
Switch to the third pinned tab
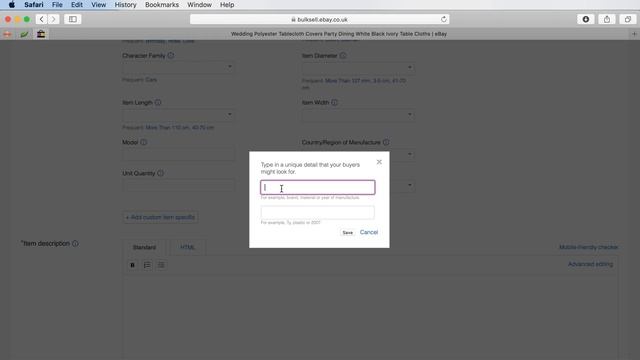(x=41, y=34)
